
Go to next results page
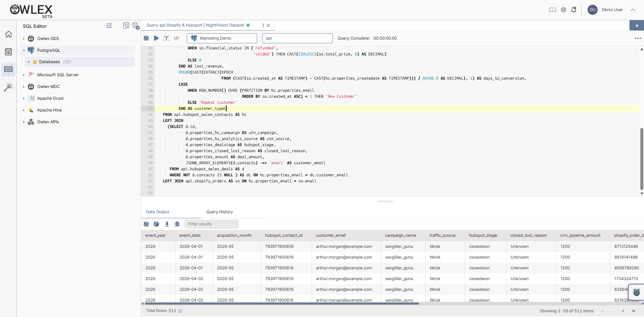pyautogui.click(x=623, y=311)
